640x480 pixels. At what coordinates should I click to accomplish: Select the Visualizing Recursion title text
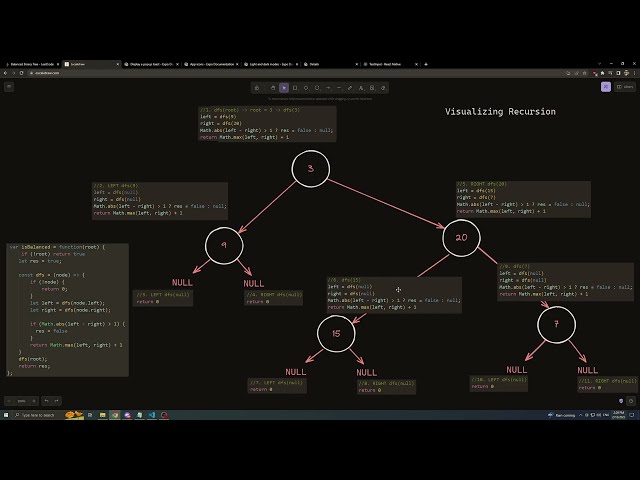tap(500, 112)
